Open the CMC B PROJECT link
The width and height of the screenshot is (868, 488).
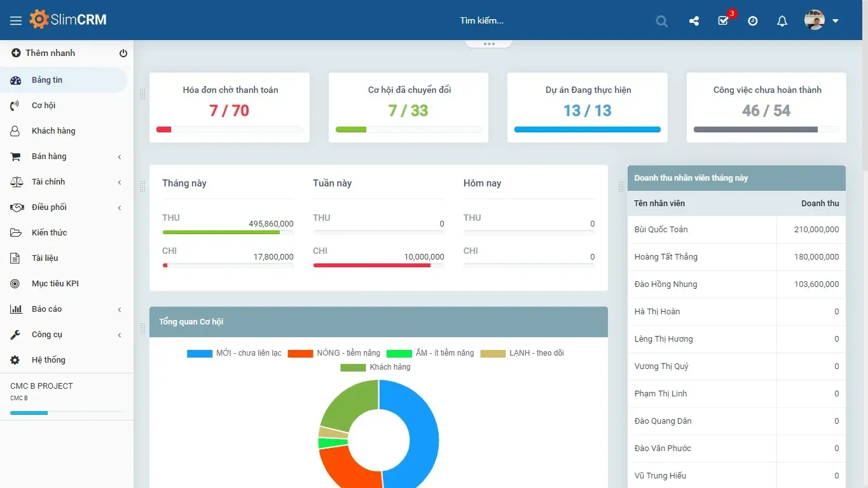pyautogui.click(x=41, y=386)
